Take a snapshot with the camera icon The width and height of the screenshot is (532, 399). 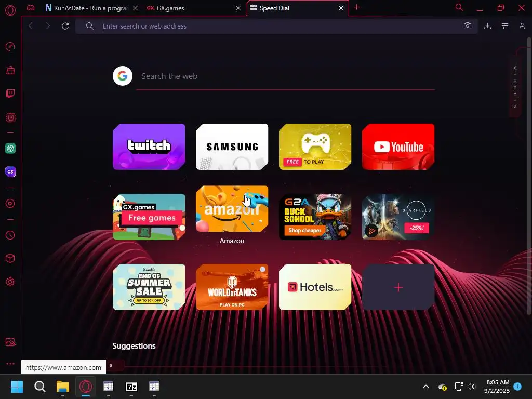[468, 26]
